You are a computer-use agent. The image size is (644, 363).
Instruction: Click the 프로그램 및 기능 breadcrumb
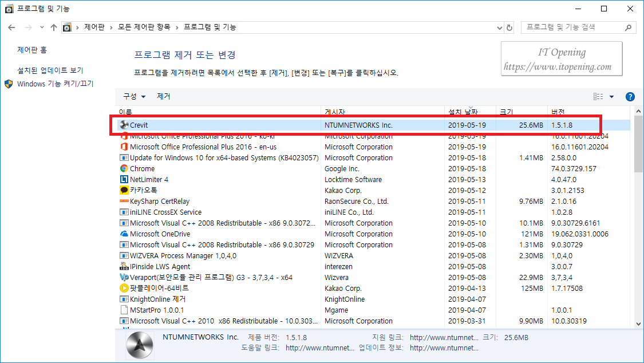(210, 27)
